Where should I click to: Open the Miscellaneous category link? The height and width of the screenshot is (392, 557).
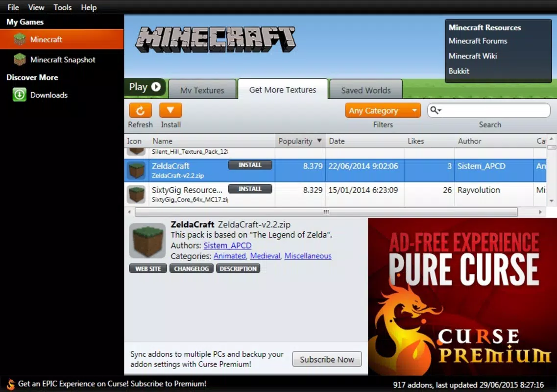308,256
